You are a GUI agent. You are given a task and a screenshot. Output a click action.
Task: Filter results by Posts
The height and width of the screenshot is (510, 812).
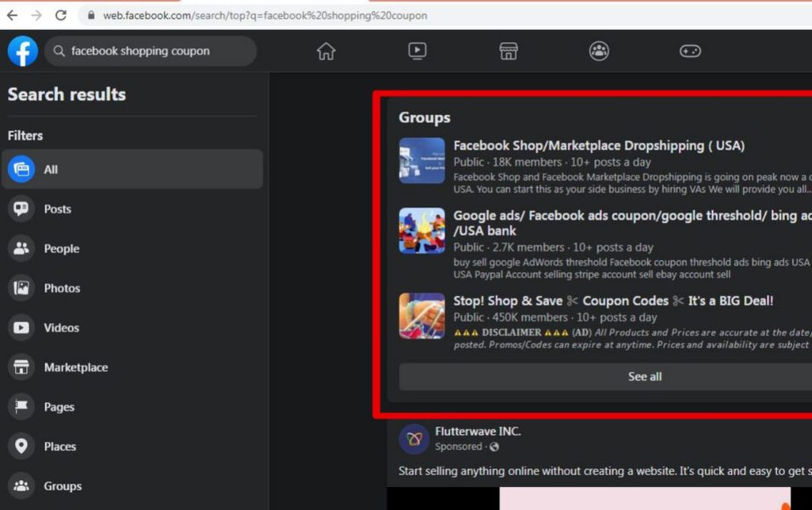[133, 208]
